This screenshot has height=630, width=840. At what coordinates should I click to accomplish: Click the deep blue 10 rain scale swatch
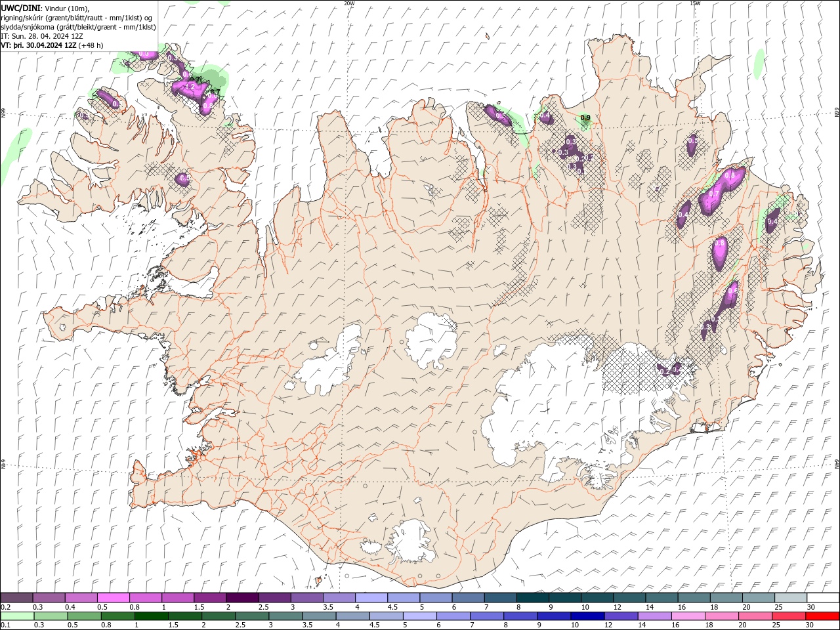[587, 616]
